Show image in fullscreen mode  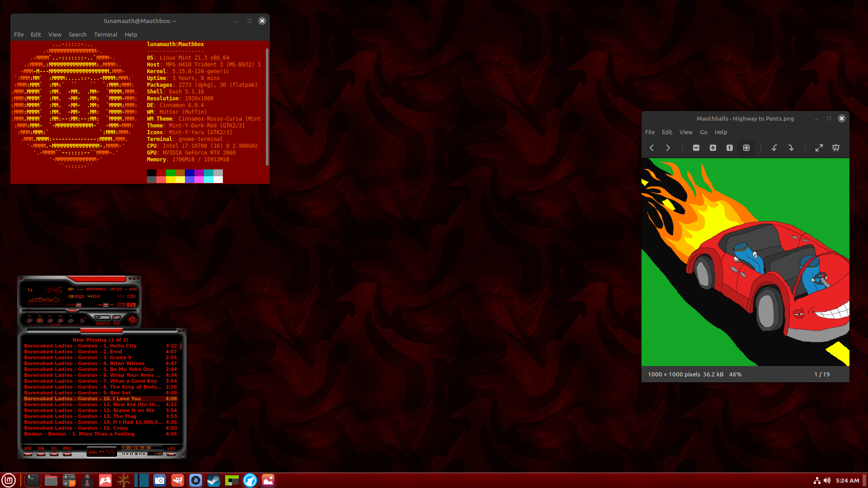pyautogui.click(x=819, y=148)
